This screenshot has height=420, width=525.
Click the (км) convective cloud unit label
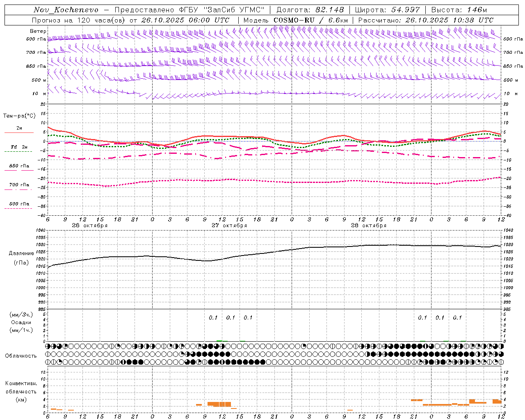click(21, 399)
